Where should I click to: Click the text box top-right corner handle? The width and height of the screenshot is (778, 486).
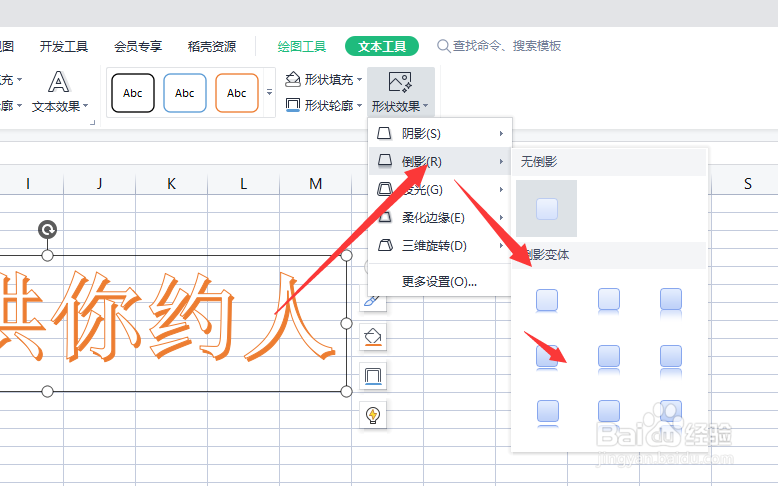pyautogui.click(x=346, y=256)
